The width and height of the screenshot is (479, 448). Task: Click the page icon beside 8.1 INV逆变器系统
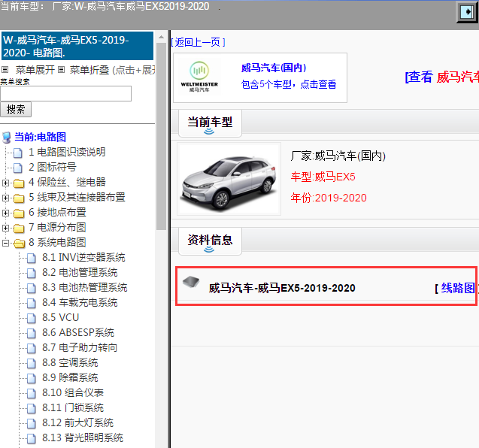pyautogui.click(x=31, y=258)
